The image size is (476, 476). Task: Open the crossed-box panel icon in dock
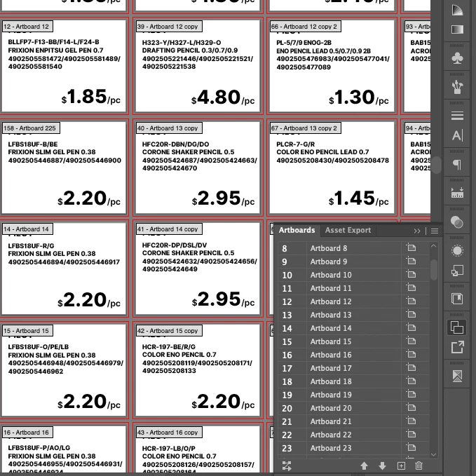pyautogui.click(x=457, y=376)
